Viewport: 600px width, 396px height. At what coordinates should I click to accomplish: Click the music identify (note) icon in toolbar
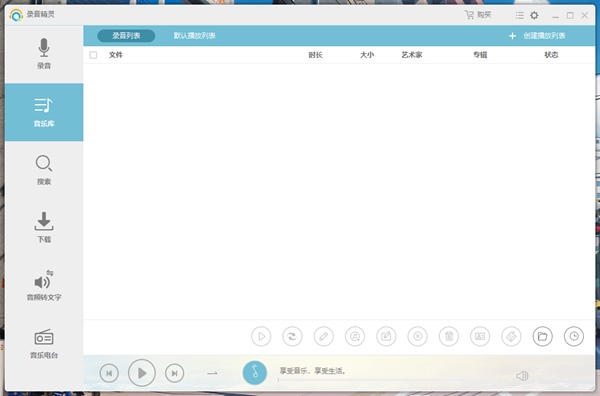pyautogui.click(x=355, y=336)
